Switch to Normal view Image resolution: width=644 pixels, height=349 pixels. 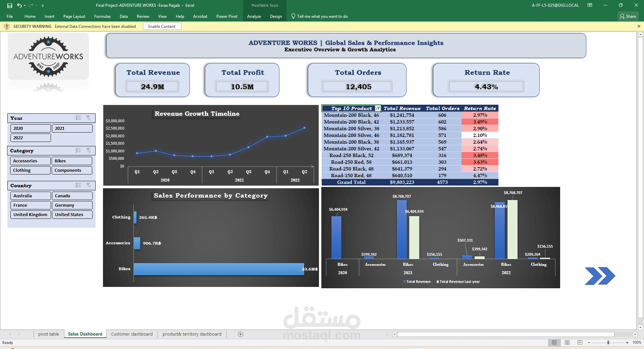(554, 342)
